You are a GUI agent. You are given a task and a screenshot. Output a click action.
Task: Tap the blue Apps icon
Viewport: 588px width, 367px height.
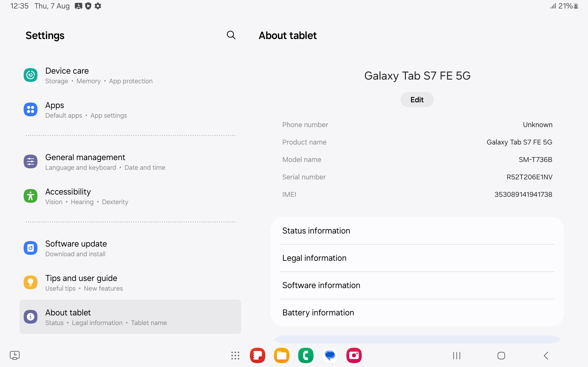coord(30,109)
